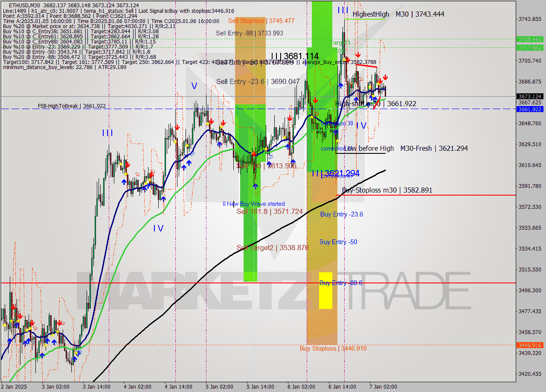Select the 3673.124 current price tag
The height and width of the screenshot is (392, 546).
pyautogui.click(x=529, y=97)
